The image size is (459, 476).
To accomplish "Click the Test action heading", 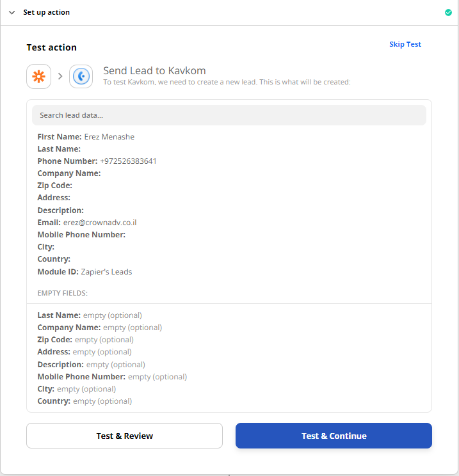I will [51, 47].
